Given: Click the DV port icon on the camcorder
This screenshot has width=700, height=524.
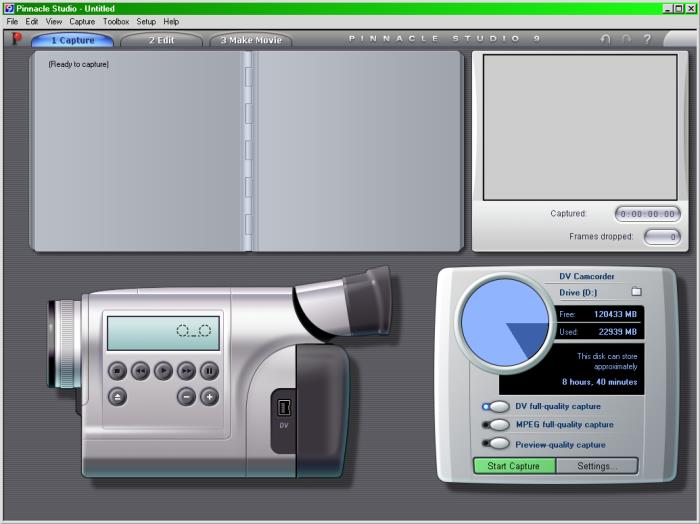Looking at the screenshot, I should [284, 408].
